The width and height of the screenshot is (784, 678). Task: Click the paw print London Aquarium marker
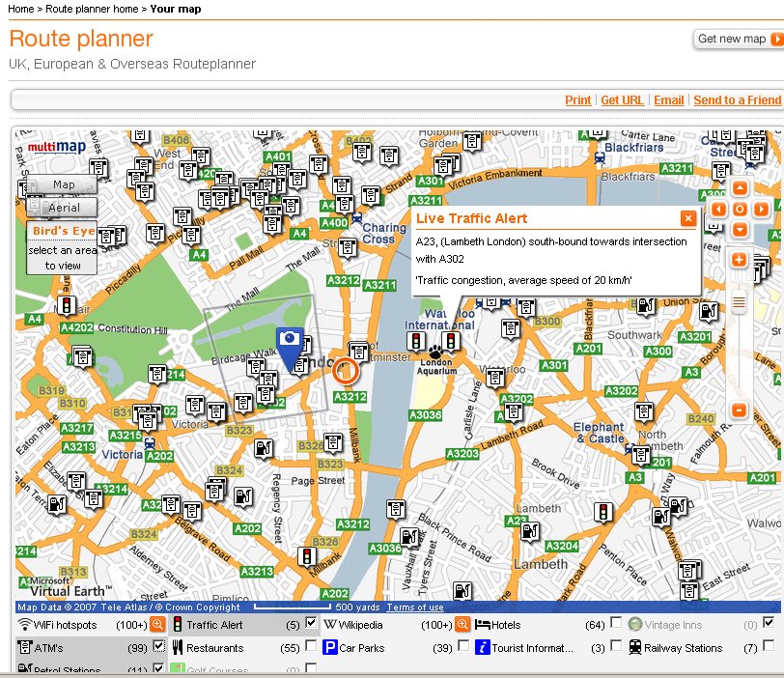point(435,351)
